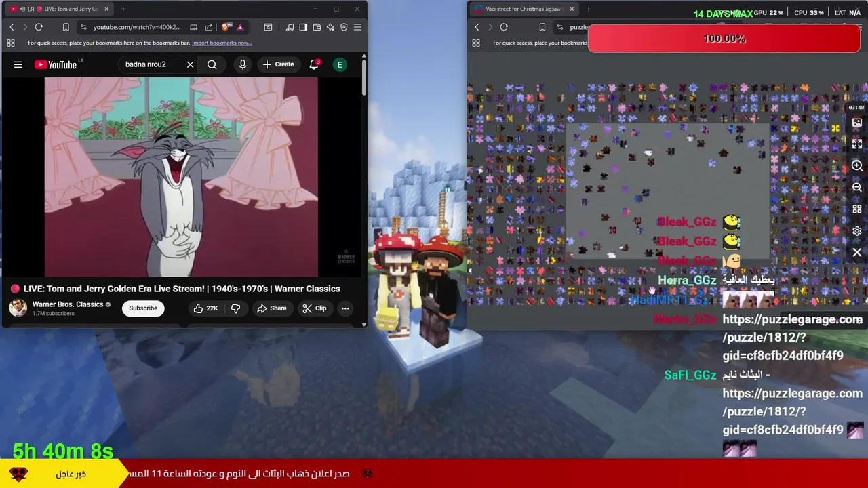Open more actions for the video
The width and height of the screenshot is (868, 488).
[x=345, y=308]
